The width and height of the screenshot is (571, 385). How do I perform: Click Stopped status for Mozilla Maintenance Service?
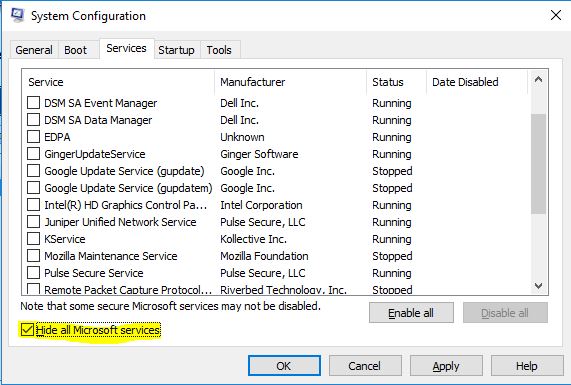pyautogui.click(x=392, y=256)
